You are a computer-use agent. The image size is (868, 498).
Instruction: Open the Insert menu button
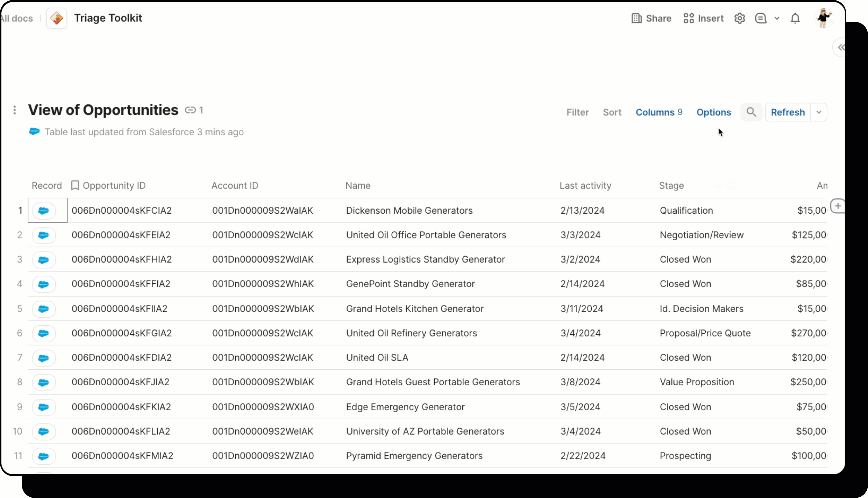point(704,18)
